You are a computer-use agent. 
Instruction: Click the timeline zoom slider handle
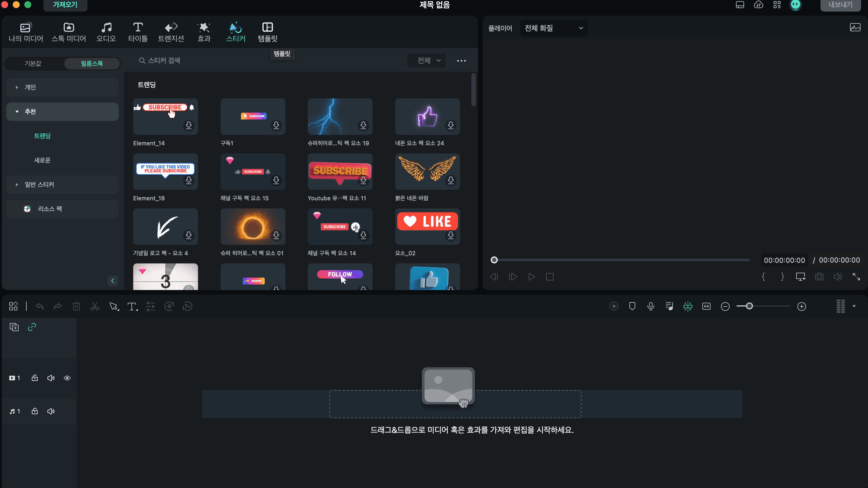pyautogui.click(x=749, y=306)
